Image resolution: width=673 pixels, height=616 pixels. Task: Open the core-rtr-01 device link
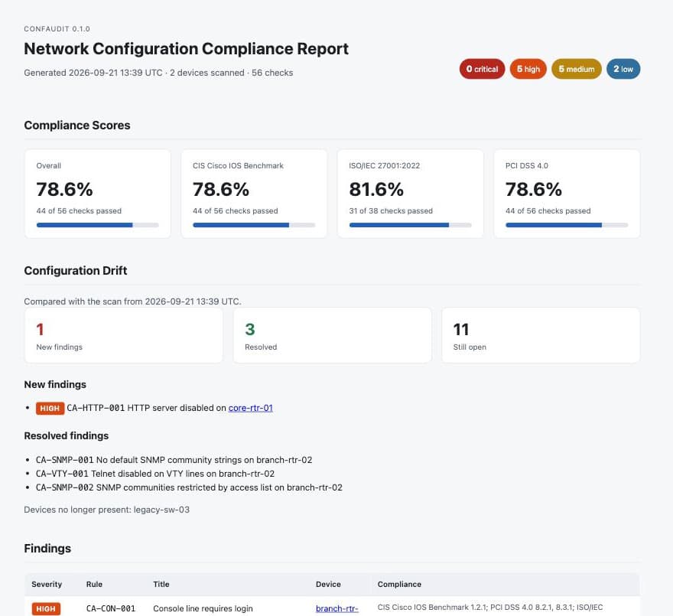coord(251,408)
